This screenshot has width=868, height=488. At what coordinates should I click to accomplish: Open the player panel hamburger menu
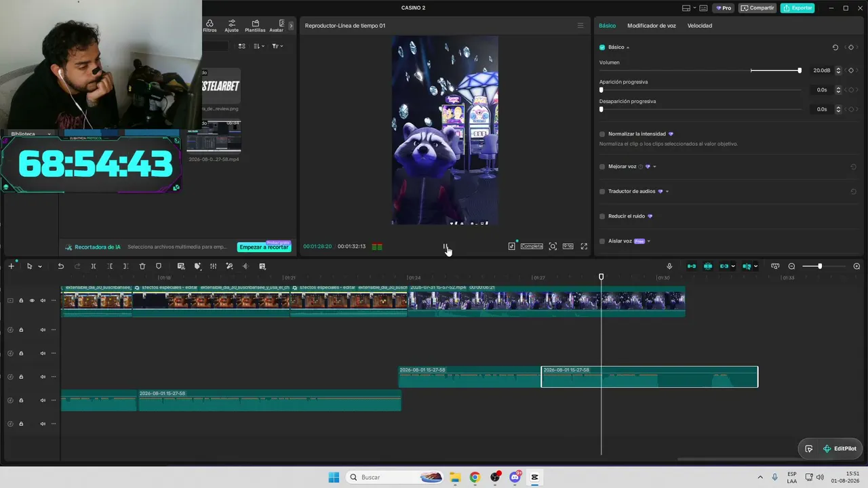click(580, 26)
